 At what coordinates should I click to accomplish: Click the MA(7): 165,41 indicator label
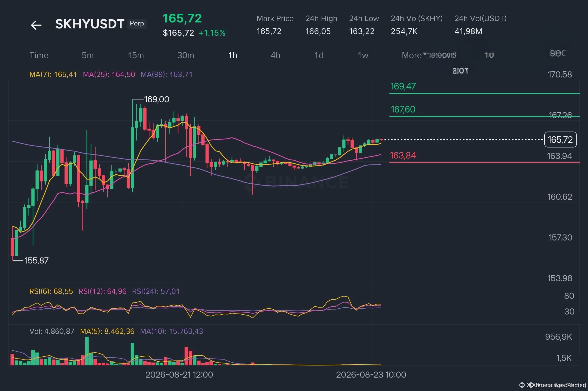[53, 74]
